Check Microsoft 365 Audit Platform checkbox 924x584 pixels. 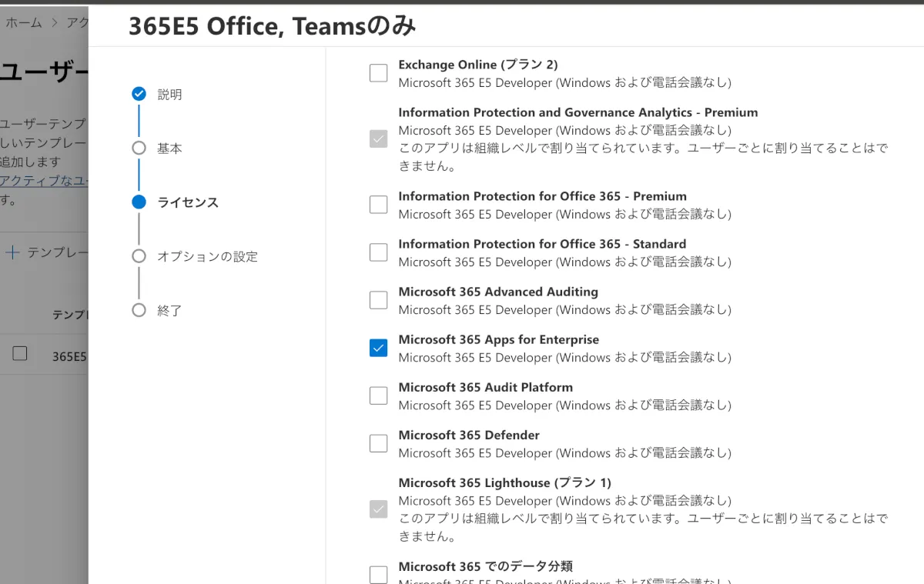[378, 395]
